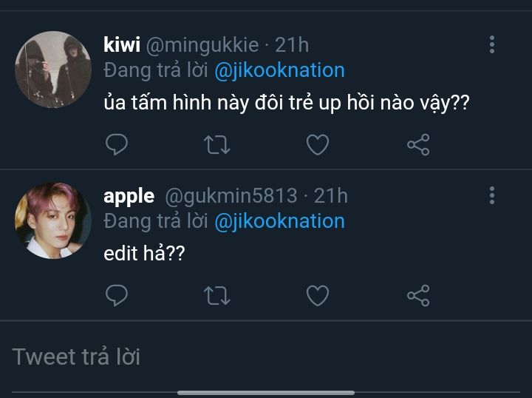Reply to kiwi's tweet

[117, 145]
